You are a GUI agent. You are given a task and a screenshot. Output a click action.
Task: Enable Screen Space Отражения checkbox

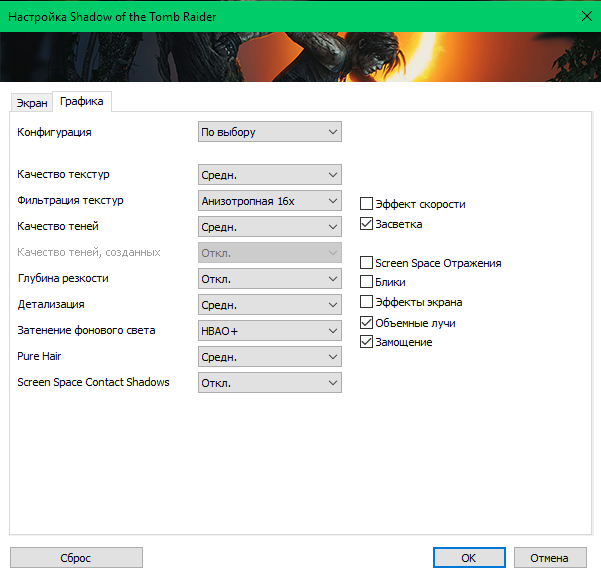point(366,263)
